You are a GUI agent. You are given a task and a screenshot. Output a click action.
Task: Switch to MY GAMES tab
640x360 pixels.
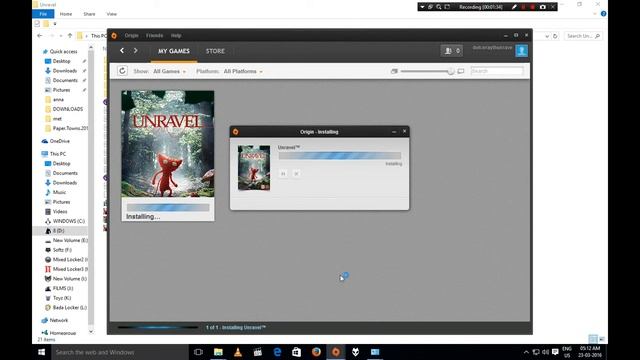174,51
